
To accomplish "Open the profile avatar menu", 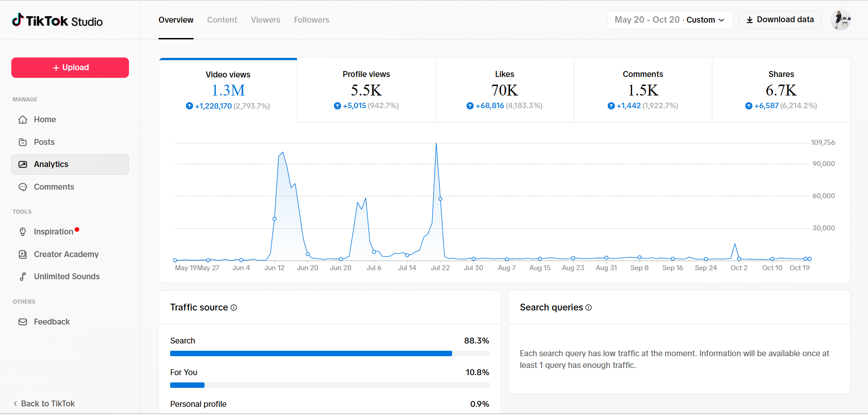I will pos(841,20).
